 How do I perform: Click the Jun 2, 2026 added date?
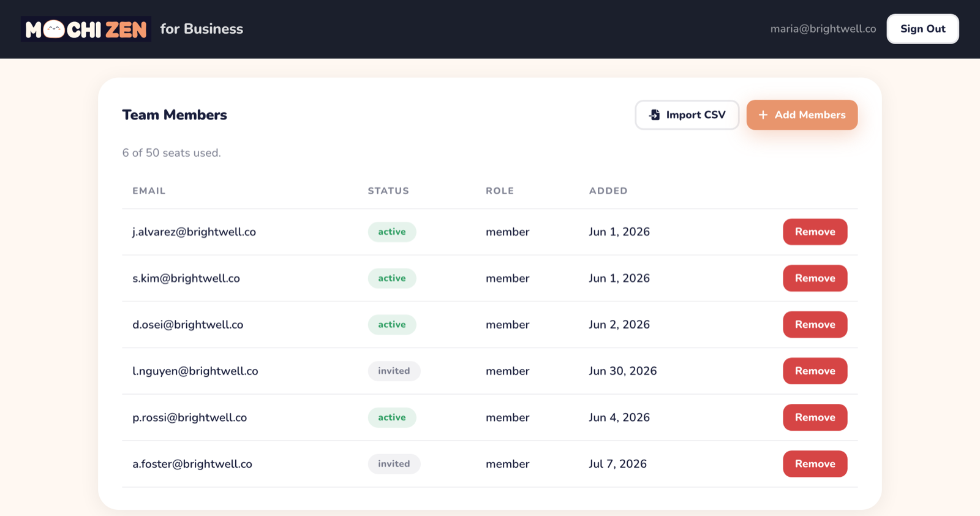(x=619, y=325)
